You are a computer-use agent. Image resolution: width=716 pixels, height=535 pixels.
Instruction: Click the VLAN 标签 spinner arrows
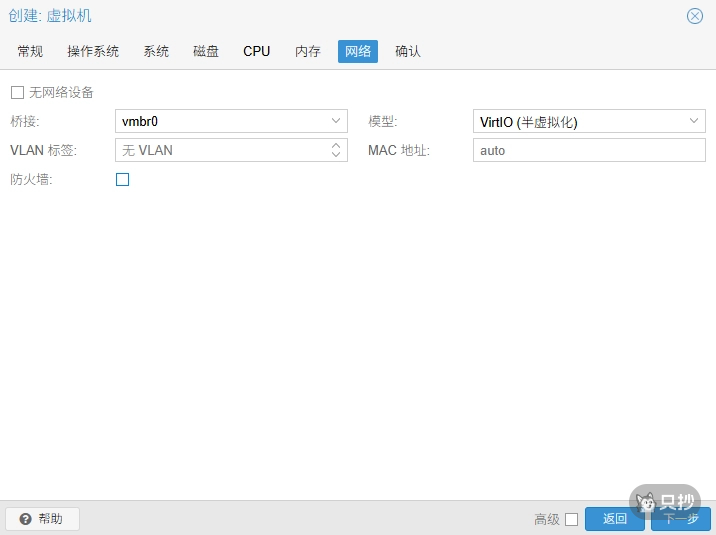click(x=336, y=150)
